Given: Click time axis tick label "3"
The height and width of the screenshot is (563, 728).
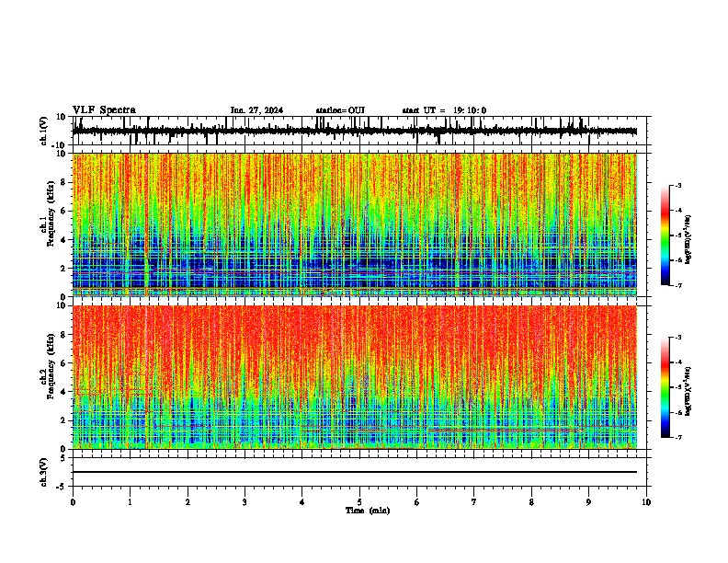Looking at the screenshot, I should pos(245,502).
